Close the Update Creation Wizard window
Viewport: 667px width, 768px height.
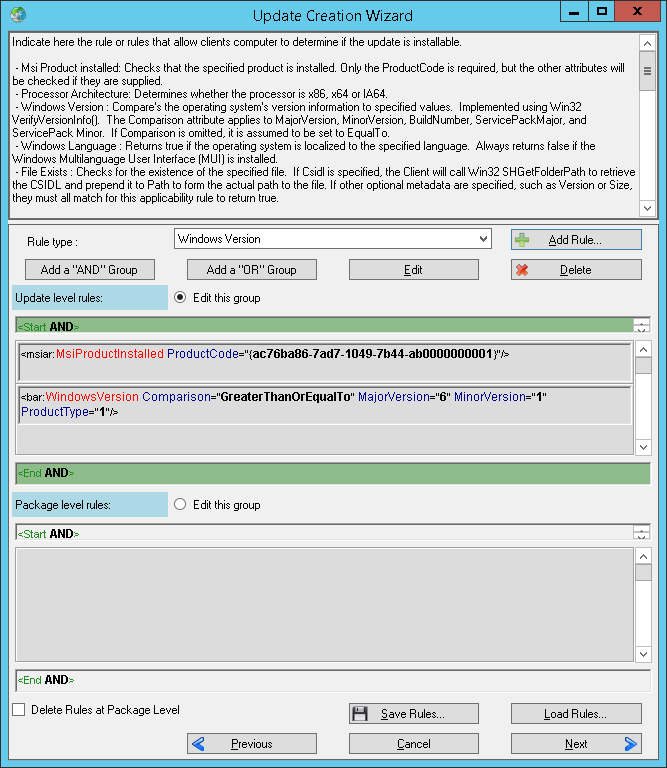[x=637, y=11]
